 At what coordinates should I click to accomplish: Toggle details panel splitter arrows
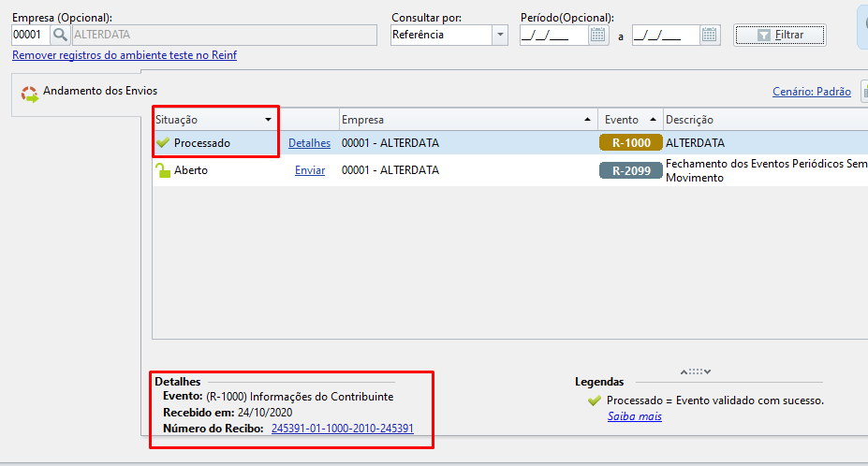tap(696, 371)
